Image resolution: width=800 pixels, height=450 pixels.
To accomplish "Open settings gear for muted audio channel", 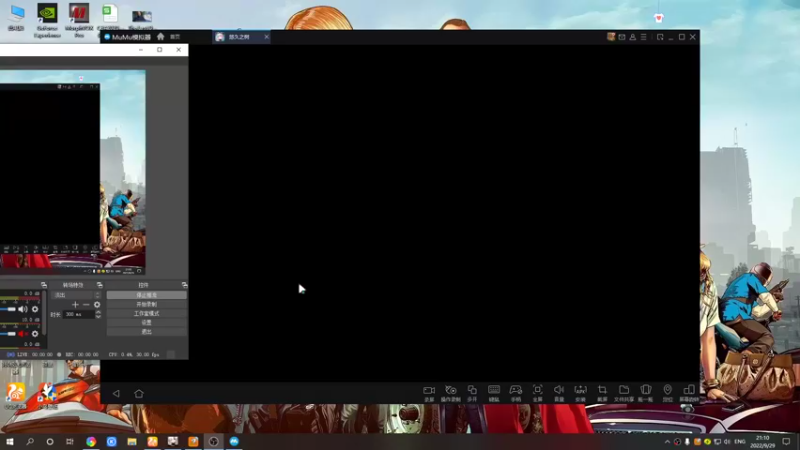I will 35,334.
